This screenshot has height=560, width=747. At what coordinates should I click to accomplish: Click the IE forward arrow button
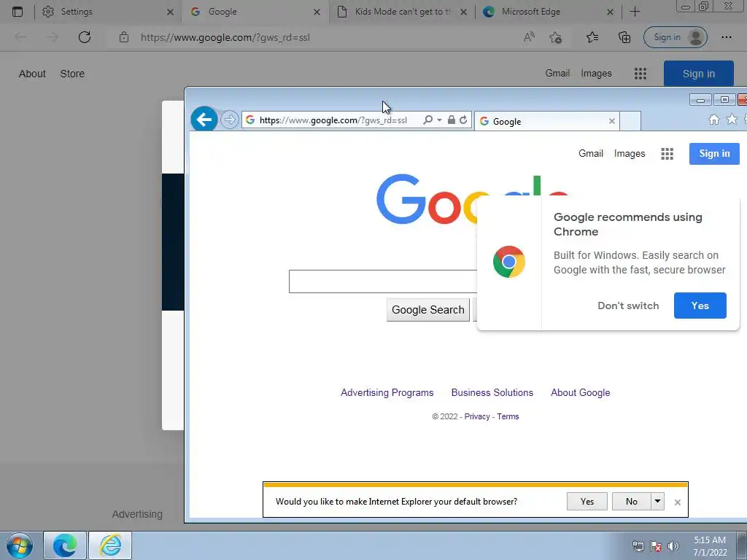coord(230,120)
